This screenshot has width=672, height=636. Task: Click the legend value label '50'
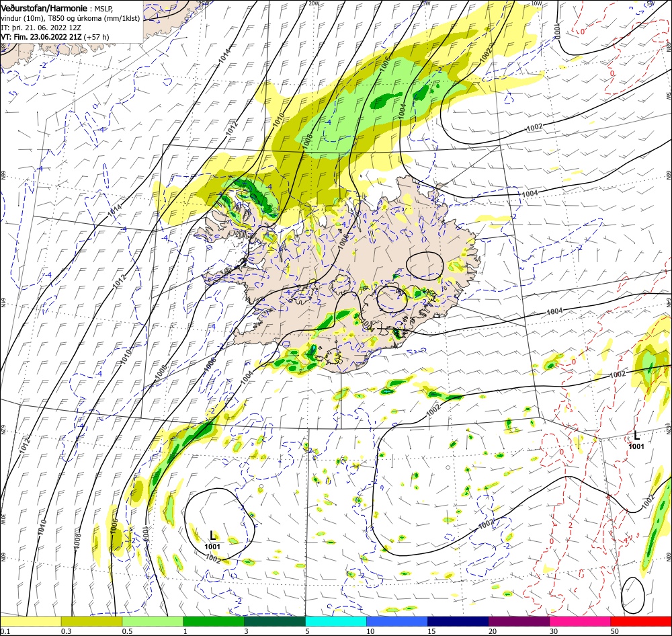[x=615, y=631]
